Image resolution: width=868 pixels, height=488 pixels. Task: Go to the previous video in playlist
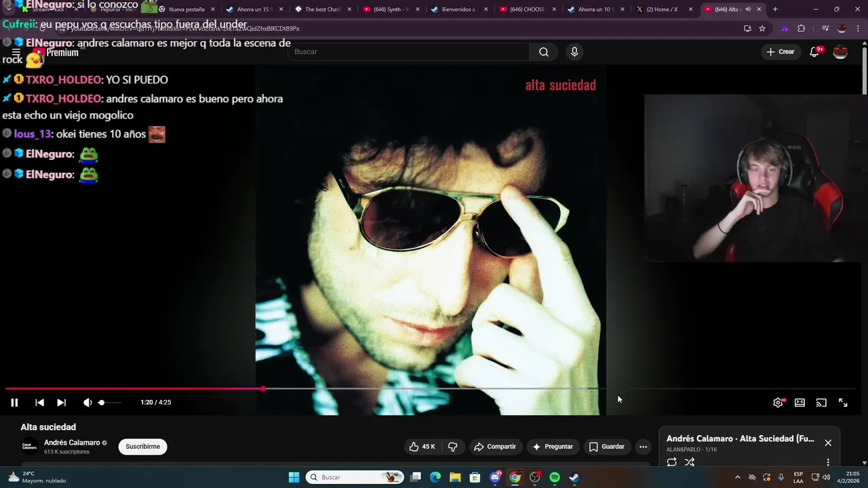39,403
